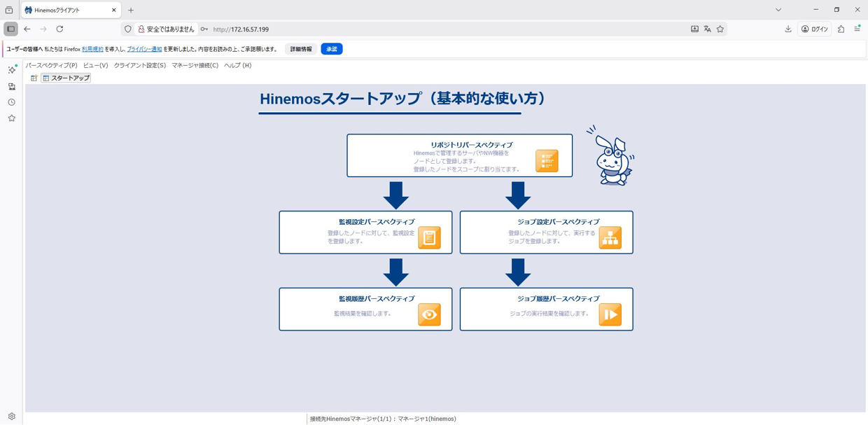868x425 pixels.
Task: Open the マネージャ接続(C) menu
Action: click(195, 65)
